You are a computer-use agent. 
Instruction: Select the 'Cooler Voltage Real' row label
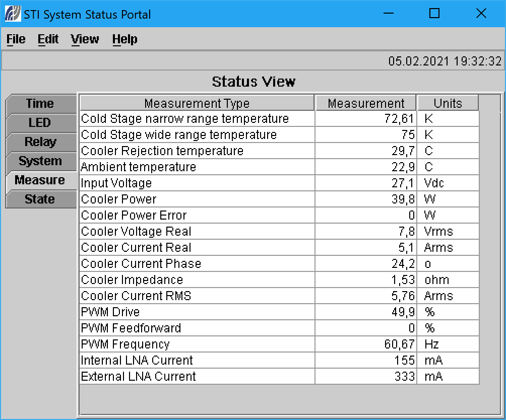[136, 232]
